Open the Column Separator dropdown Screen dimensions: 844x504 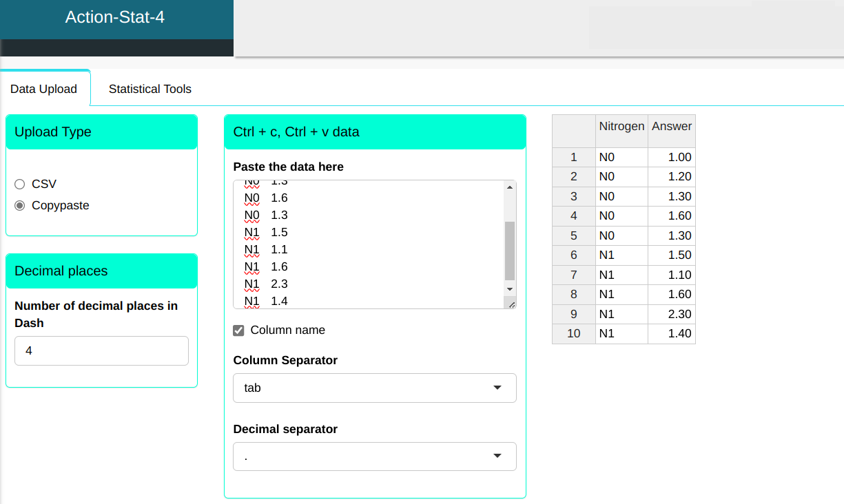click(374, 388)
